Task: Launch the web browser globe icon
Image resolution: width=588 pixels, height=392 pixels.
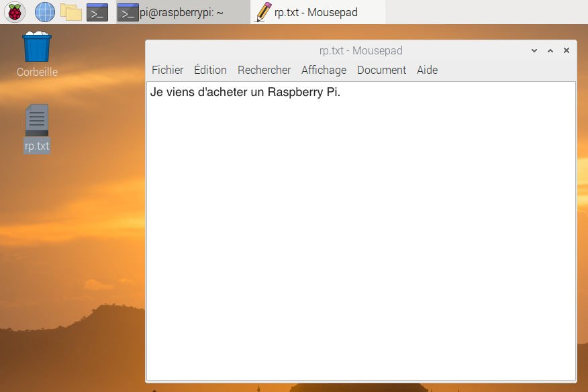Action: click(x=44, y=12)
